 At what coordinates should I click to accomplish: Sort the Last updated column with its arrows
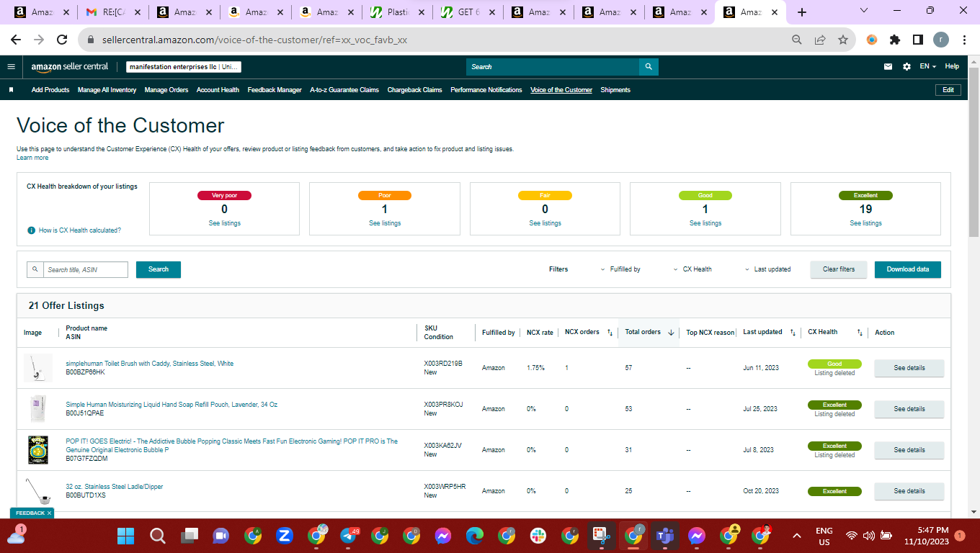(793, 333)
